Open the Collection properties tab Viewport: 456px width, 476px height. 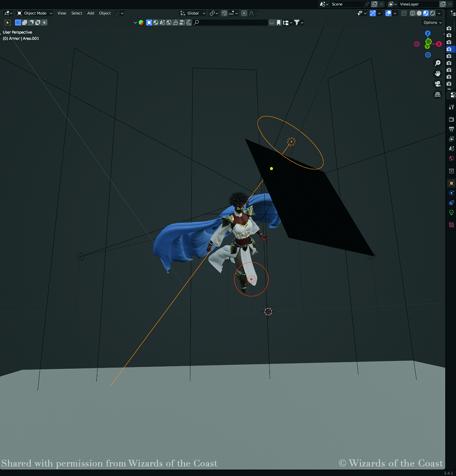(451, 171)
